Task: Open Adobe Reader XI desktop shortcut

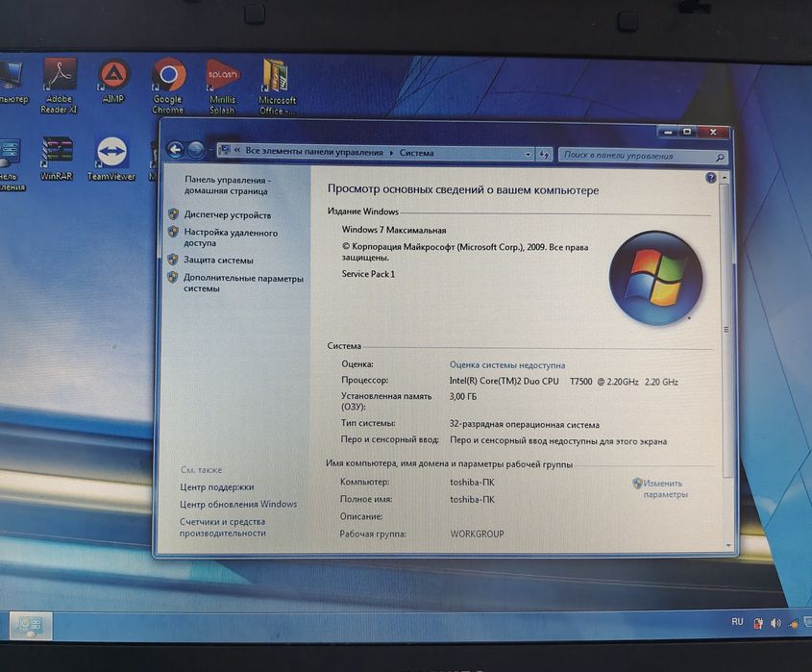Action: [59, 86]
